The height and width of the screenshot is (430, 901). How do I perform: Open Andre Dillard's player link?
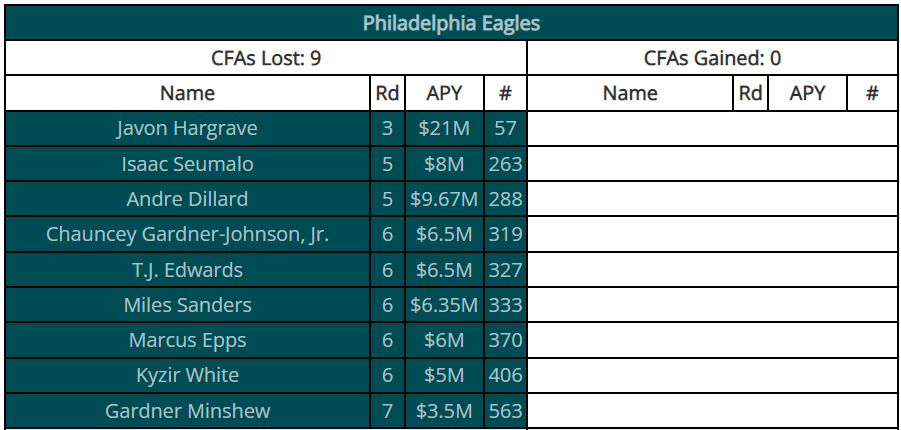coord(187,199)
